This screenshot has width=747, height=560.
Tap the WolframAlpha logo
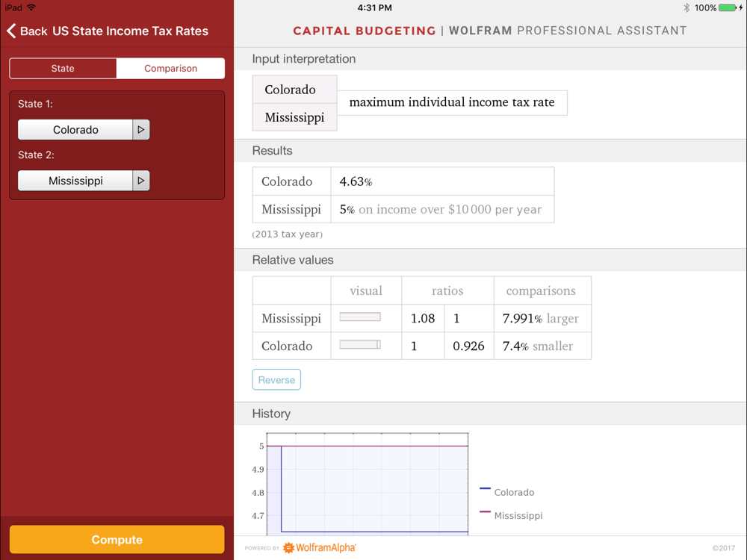320,547
